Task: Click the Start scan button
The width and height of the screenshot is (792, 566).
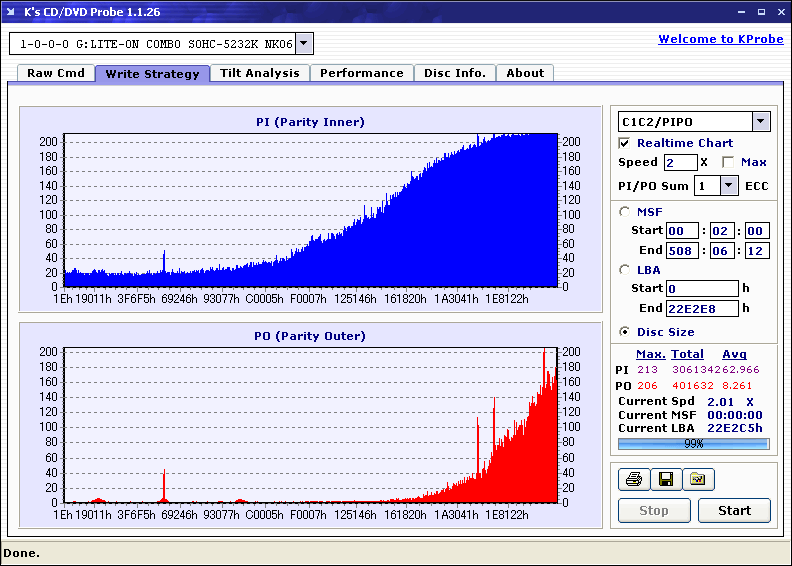Action: (x=734, y=510)
